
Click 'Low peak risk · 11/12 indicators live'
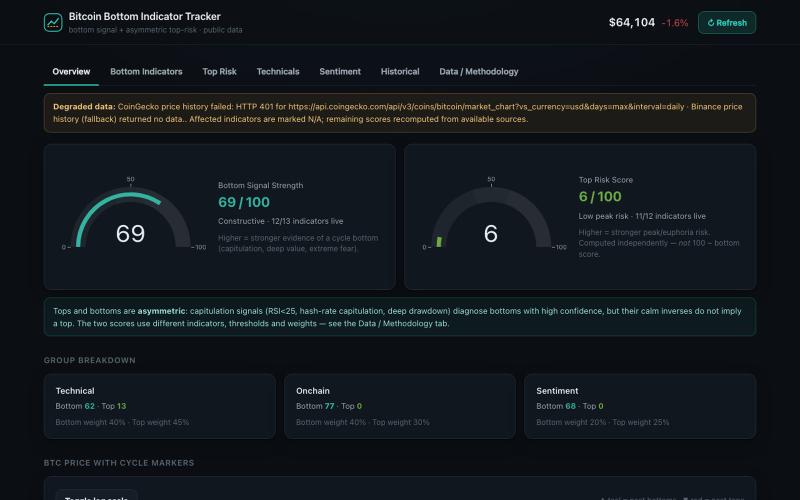[642, 216]
